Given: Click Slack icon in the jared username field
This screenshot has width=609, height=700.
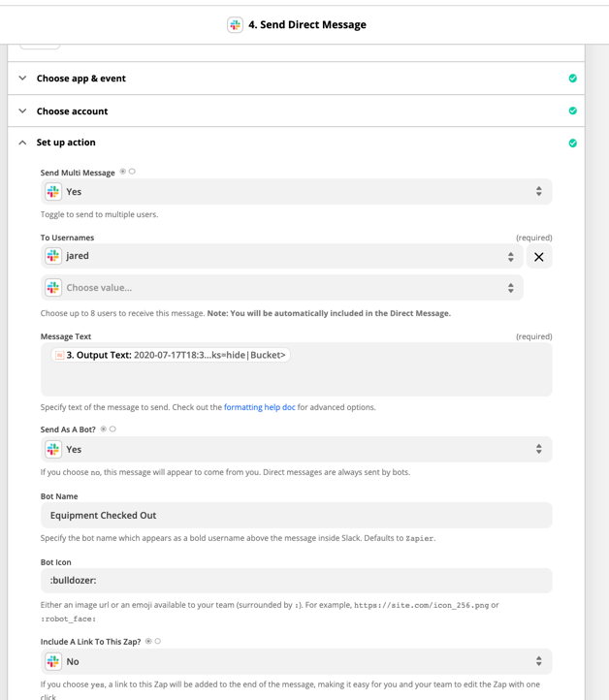Looking at the screenshot, I should coord(53,256).
